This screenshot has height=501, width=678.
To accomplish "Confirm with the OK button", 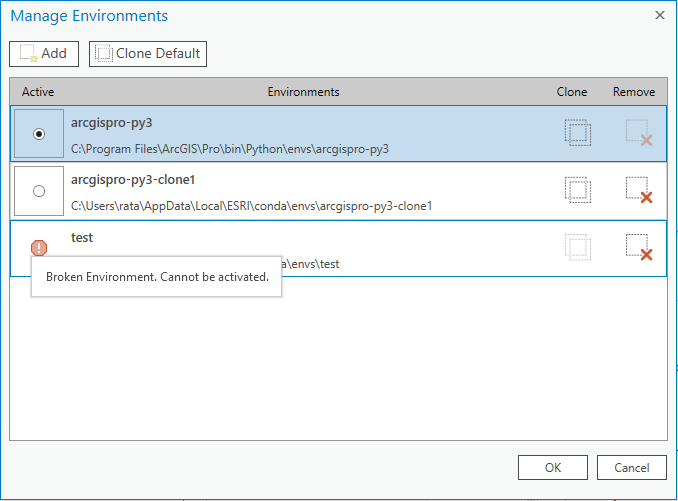I will [553, 467].
